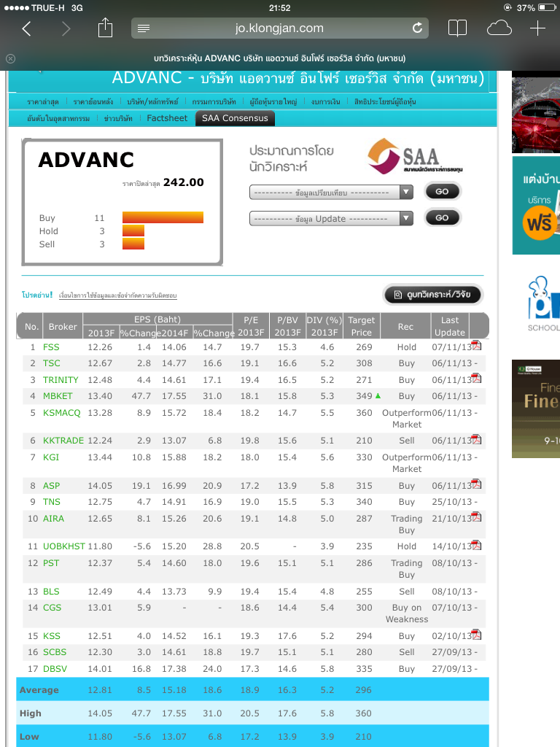The width and height of the screenshot is (560, 747).
Task: Close the tab with the x icon
Action: (x=10, y=58)
